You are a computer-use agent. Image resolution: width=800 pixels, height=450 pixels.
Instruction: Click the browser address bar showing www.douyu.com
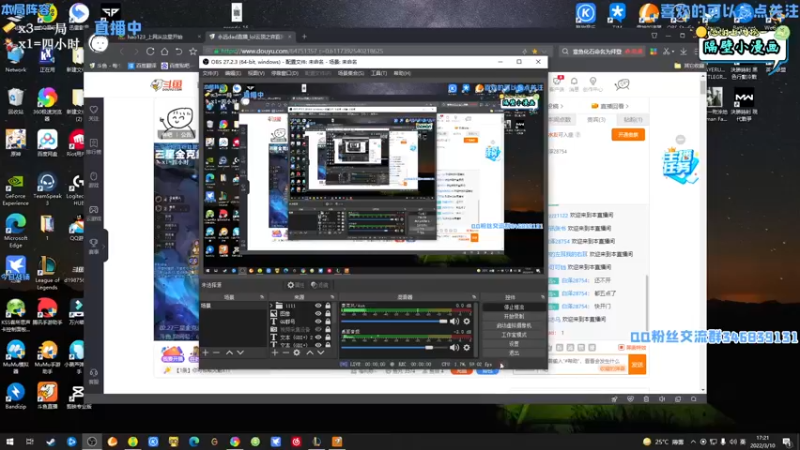pos(362,51)
